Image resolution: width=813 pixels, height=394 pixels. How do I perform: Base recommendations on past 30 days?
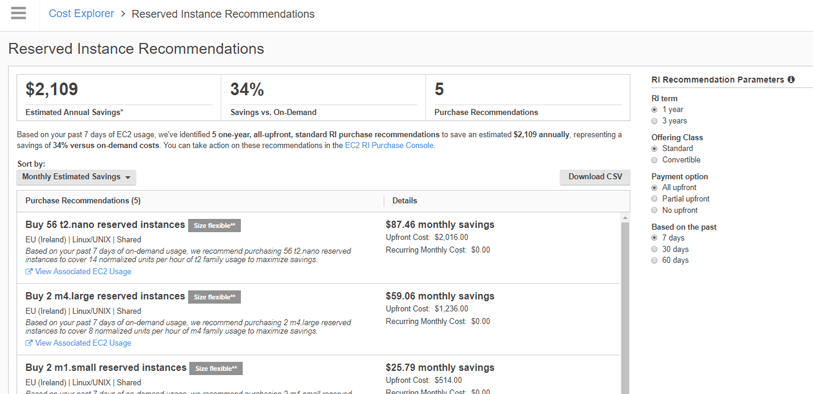click(654, 249)
